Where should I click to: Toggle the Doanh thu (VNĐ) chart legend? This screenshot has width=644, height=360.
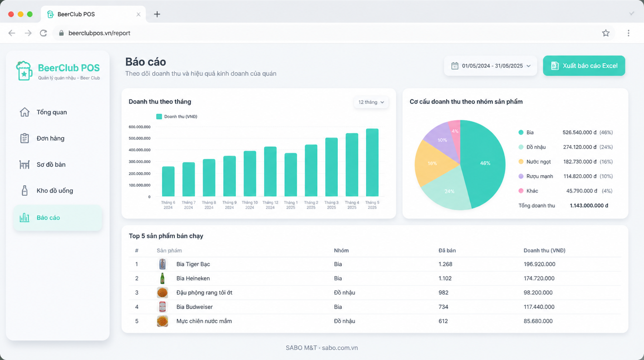coord(176,116)
